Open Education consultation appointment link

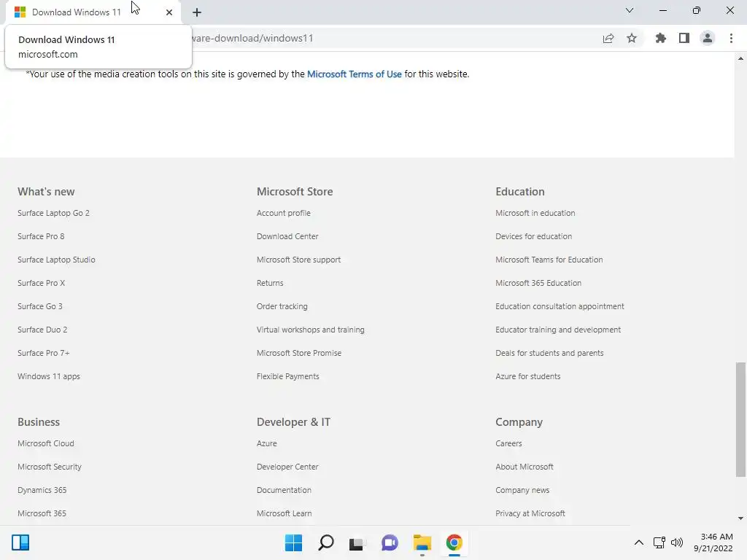point(560,306)
